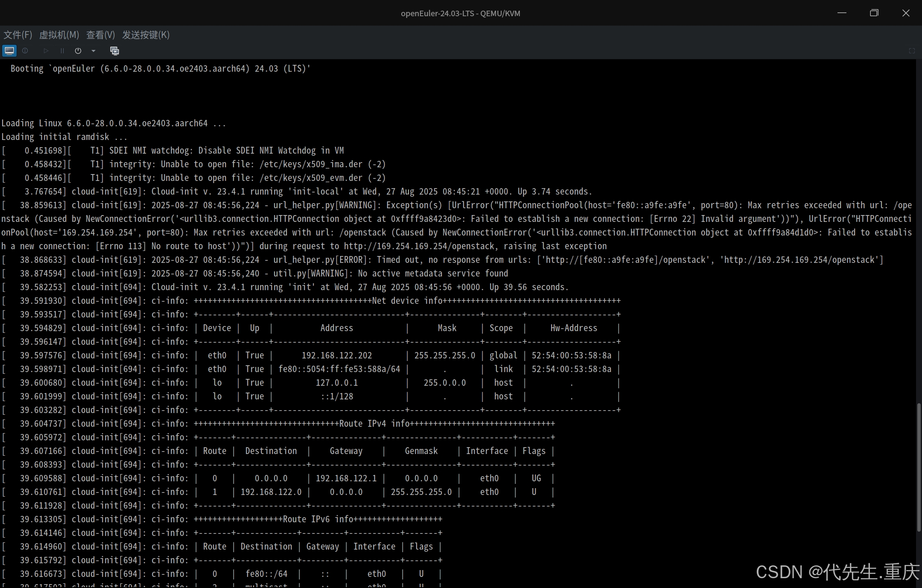Click the 'Booting openEuler' line
Screen dimensions: 922x588
[160, 69]
